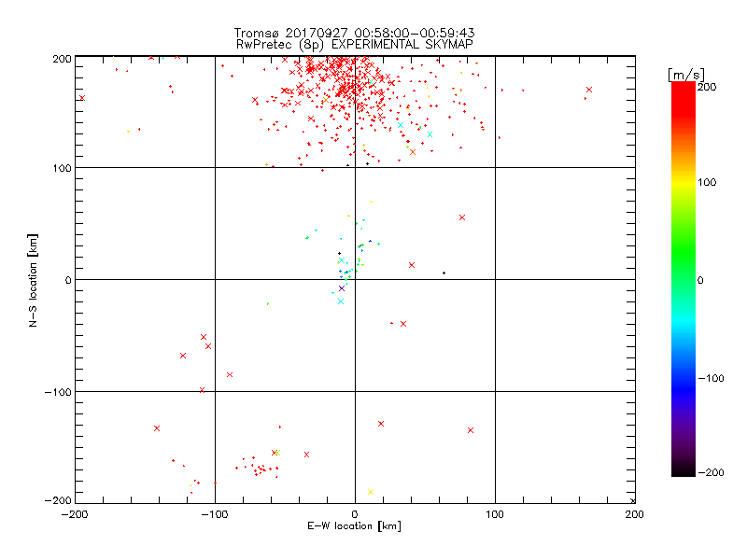Select the purple X marker near plot center
The height and width of the screenshot is (560, 747).
tap(342, 288)
